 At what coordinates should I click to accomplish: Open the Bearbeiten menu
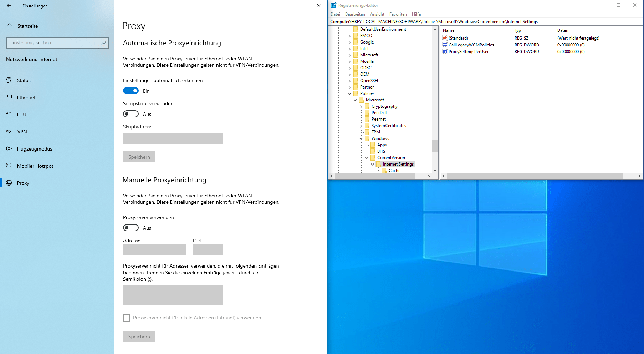[355, 14]
